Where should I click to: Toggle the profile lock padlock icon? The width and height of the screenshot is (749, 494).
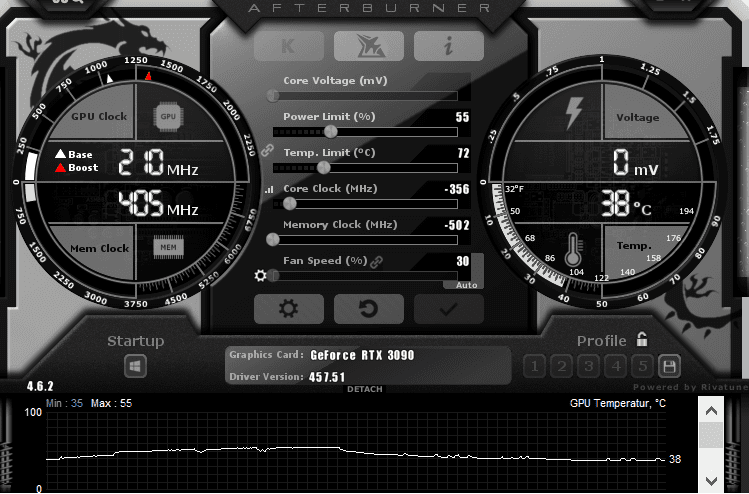tap(642, 339)
